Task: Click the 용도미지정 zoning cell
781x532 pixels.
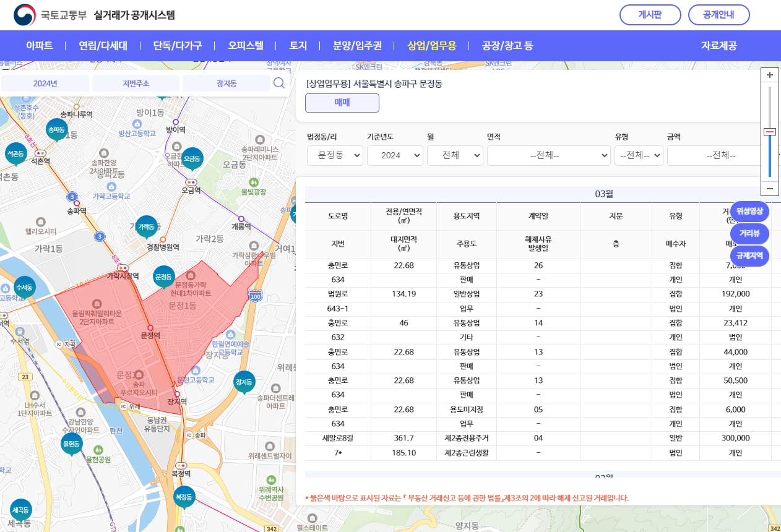Action: [467, 410]
